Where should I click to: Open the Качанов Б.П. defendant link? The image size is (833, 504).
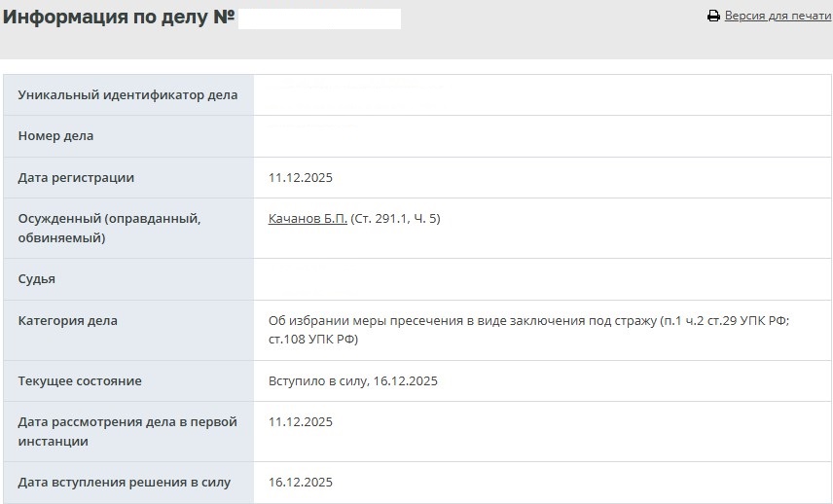click(308, 219)
